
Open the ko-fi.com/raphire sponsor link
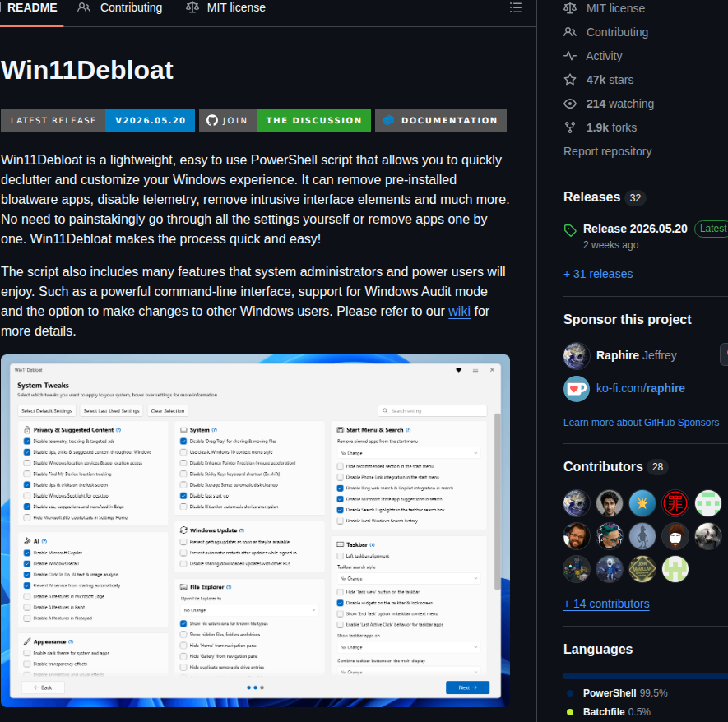[640, 388]
